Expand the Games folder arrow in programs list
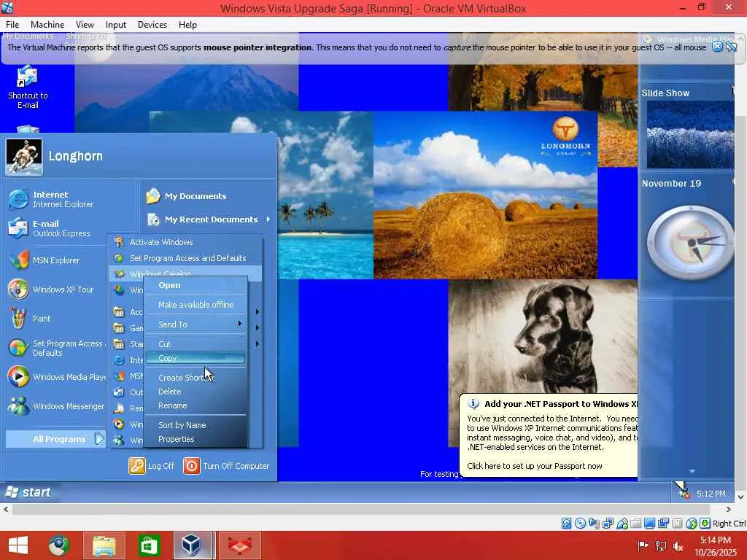 (258, 327)
